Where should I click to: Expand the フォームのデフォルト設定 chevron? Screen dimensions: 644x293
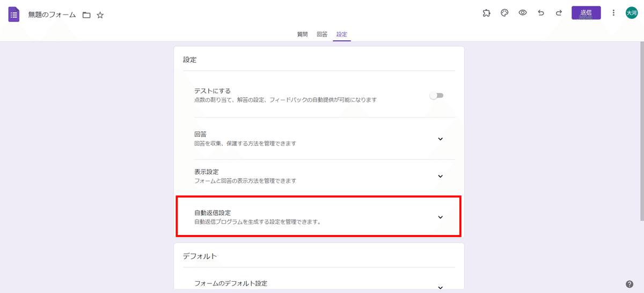[441, 287]
